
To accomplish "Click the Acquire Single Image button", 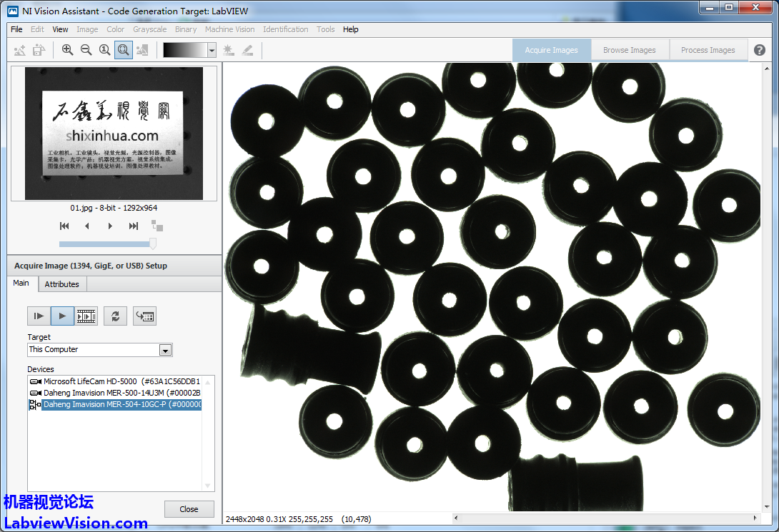I will click(x=39, y=316).
